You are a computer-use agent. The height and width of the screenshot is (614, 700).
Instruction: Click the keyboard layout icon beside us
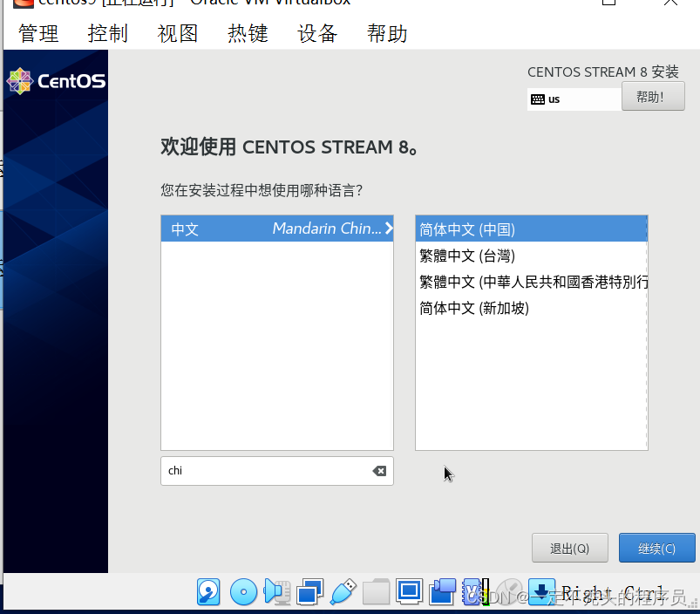coord(538,99)
